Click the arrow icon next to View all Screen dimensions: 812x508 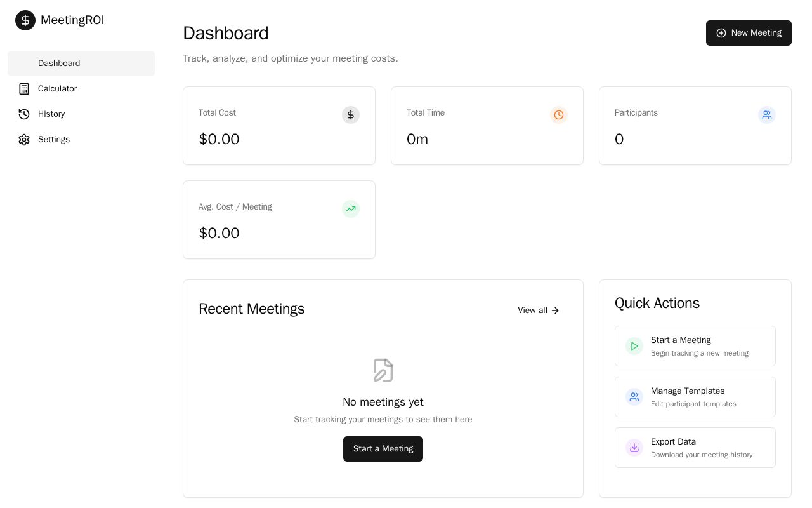tap(555, 311)
